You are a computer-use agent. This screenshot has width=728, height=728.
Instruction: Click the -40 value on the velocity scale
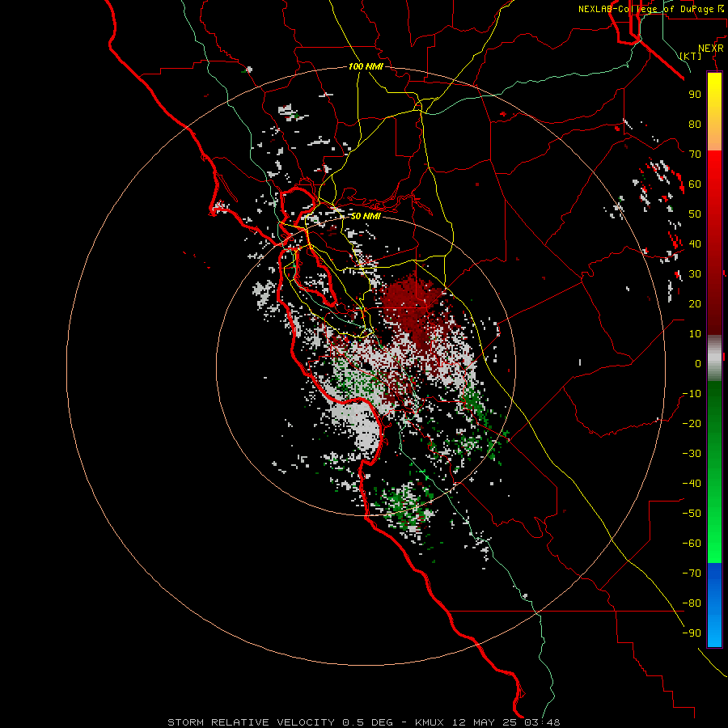click(x=692, y=484)
